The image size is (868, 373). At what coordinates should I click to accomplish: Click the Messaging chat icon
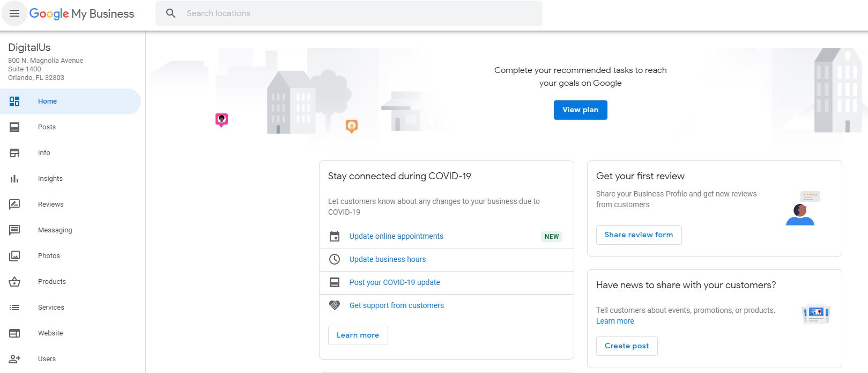14,230
